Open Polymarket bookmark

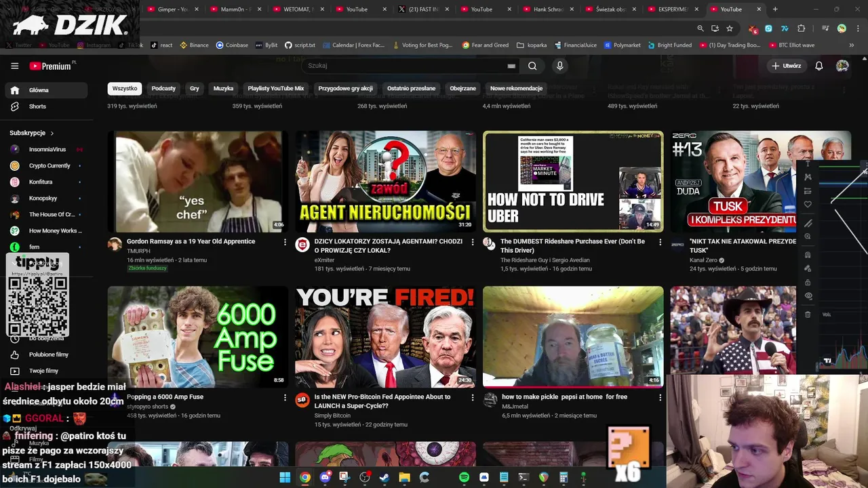point(621,45)
